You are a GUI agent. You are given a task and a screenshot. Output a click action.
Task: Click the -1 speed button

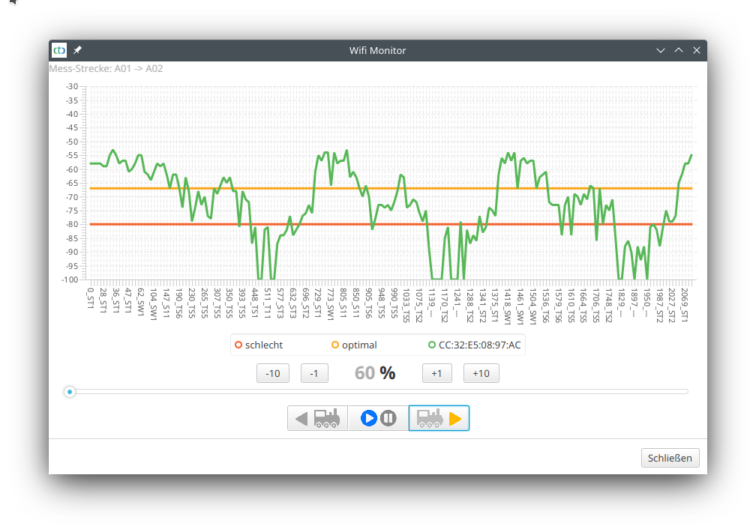(x=314, y=372)
